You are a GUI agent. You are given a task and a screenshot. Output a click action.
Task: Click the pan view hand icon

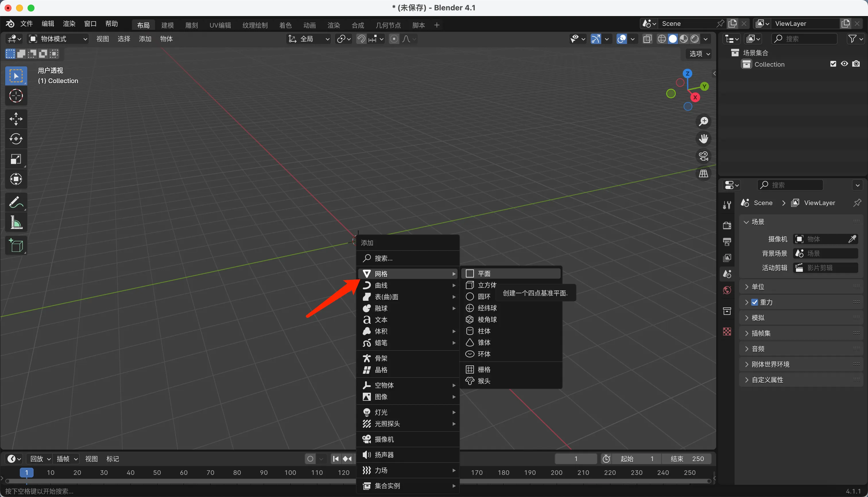point(703,139)
